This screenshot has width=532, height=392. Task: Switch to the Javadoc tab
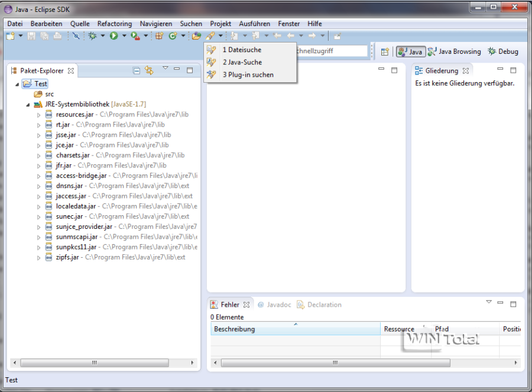coord(274,304)
